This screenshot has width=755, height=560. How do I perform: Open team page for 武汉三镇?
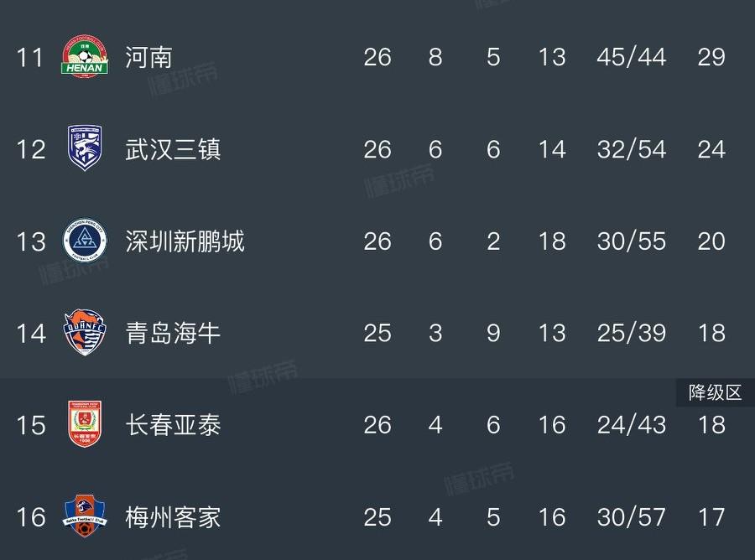(173, 149)
